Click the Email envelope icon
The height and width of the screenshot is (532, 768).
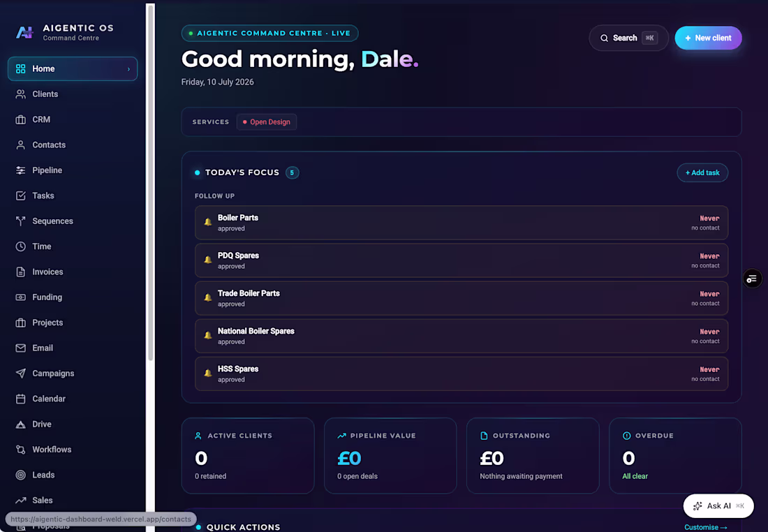click(x=20, y=348)
